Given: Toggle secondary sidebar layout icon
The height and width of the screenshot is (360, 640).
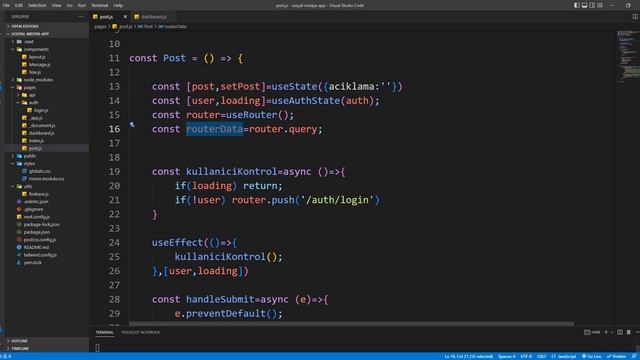Looking at the screenshot, I should coord(592,5).
